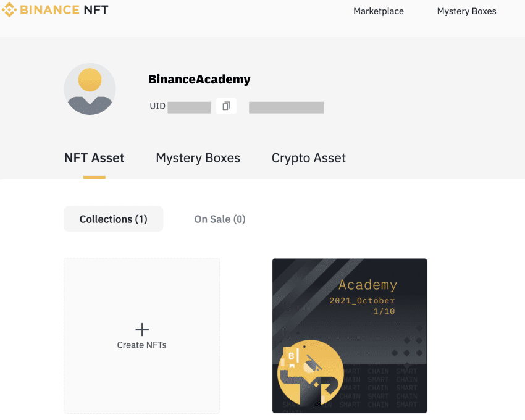The width and height of the screenshot is (525, 420).
Task: Click the user silhouette avatar icon
Action: click(90, 89)
